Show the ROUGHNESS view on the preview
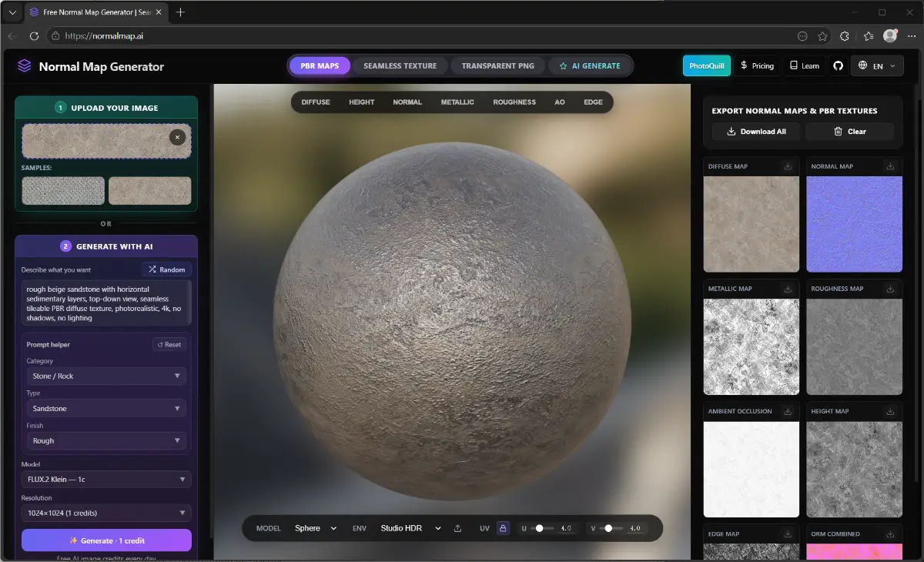Image resolution: width=924 pixels, height=562 pixels. click(514, 102)
